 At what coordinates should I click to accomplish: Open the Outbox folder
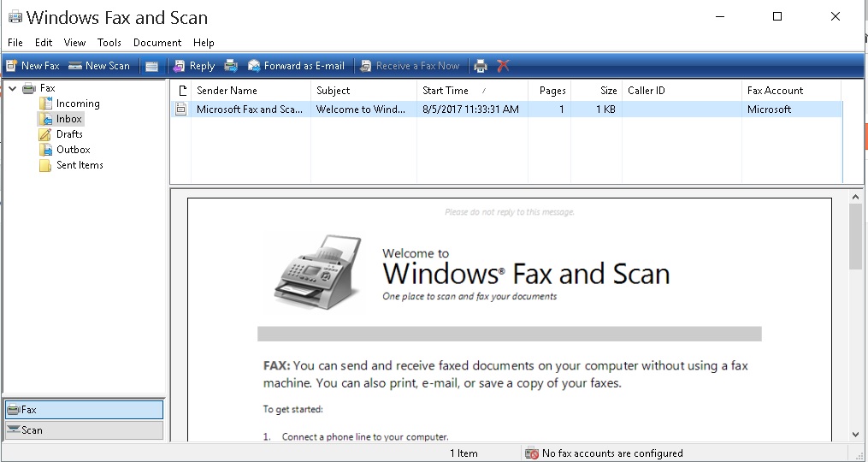(x=73, y=150)
